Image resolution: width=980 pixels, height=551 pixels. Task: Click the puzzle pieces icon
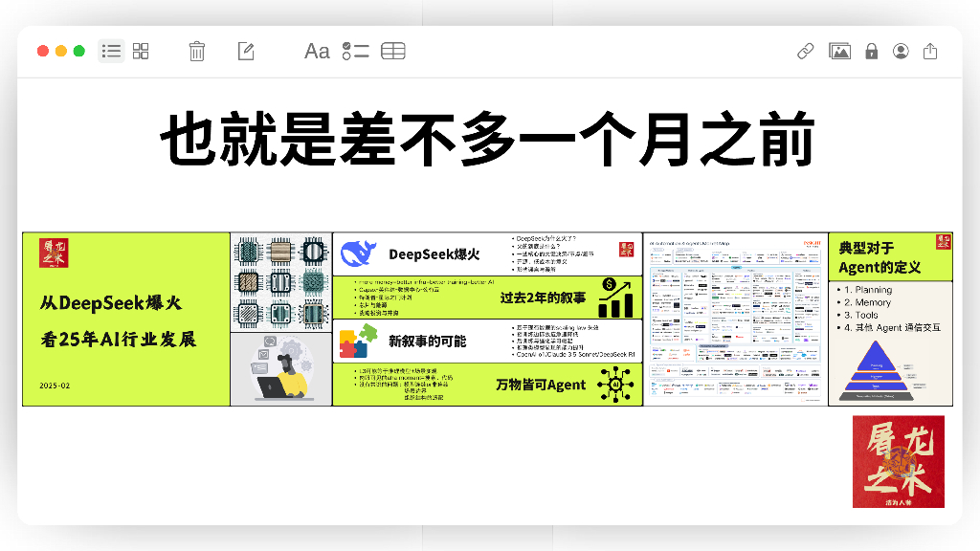[x=358, y=342]
